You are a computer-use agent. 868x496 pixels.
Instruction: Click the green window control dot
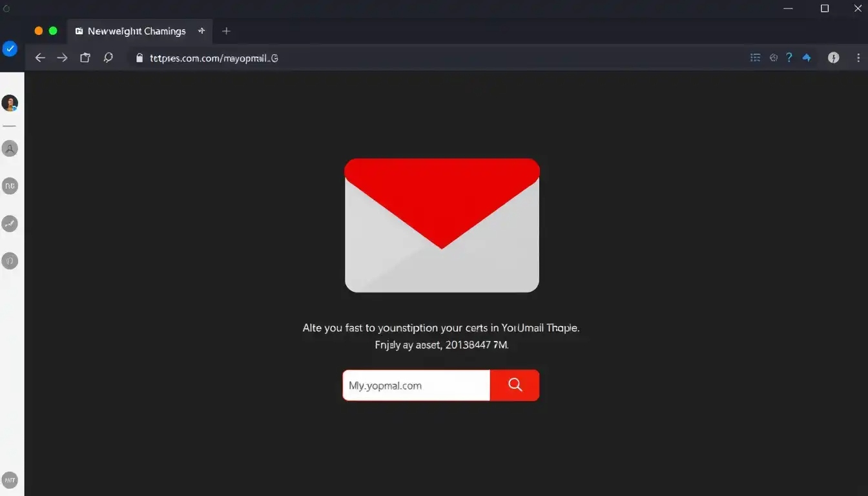click(x=53, y=31)
